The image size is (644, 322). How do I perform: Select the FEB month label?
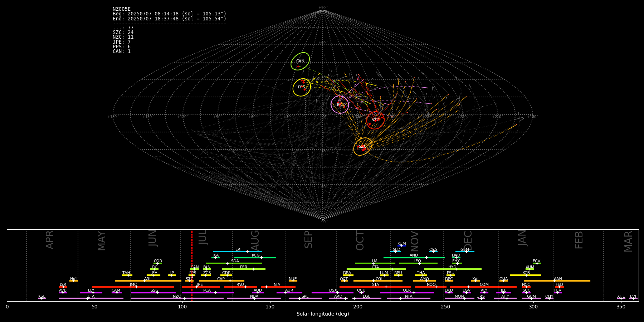pos(579,240)
